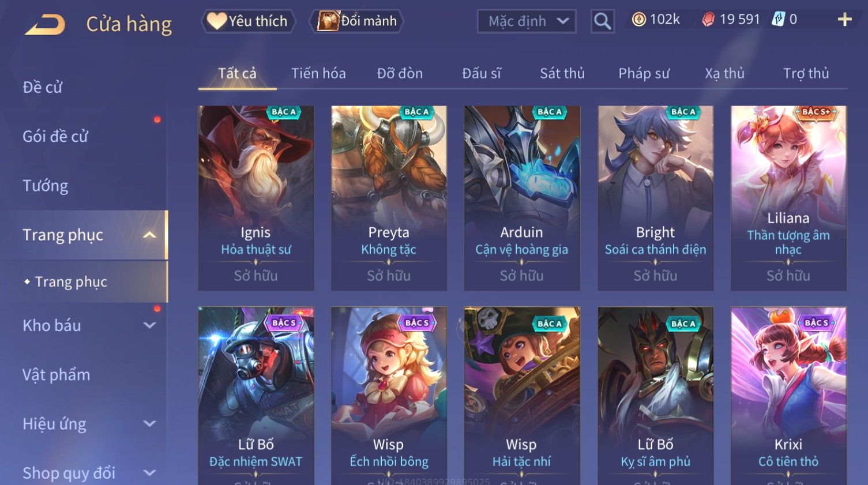Screen dimensions: 868x485
Task: Switch to the Sát thủ tab
Action: pyautogui.click(x=562, y=73)
